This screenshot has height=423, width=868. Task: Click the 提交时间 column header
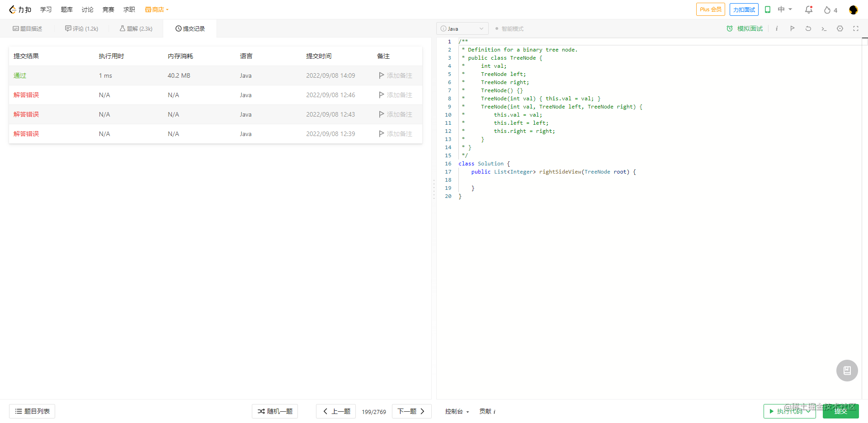point(319,56)
